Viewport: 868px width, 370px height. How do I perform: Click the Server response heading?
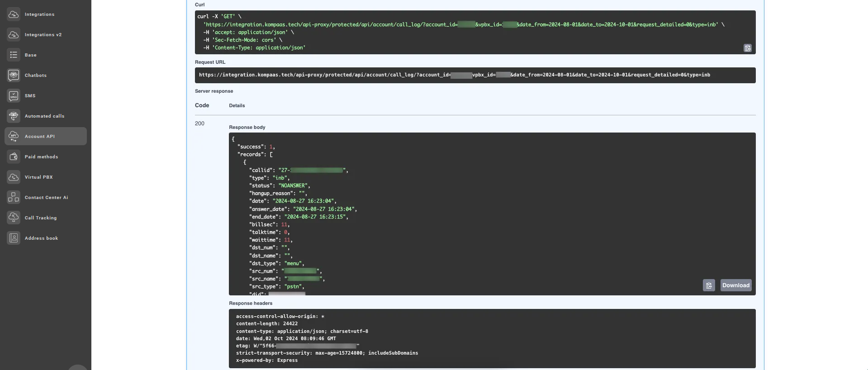pos(214,91)
